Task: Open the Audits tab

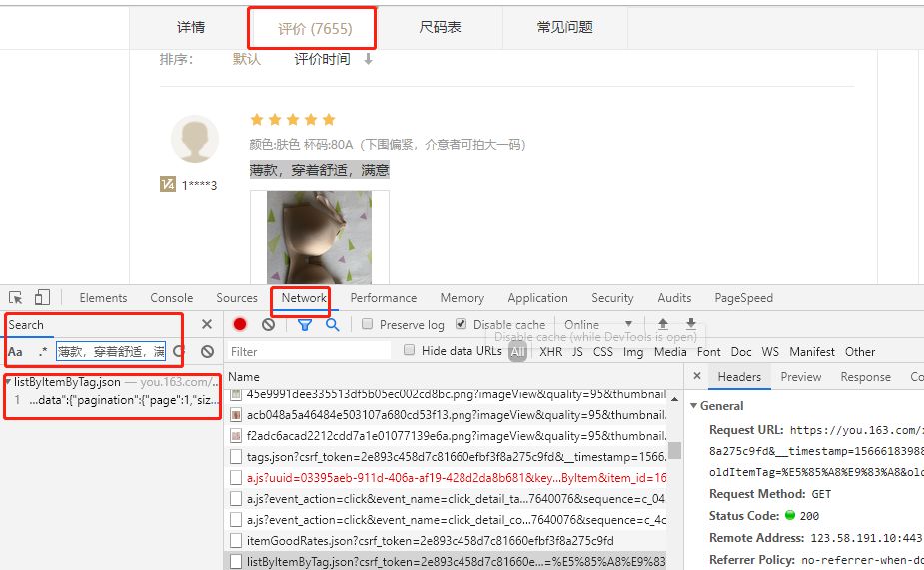Action: point(674,298)
